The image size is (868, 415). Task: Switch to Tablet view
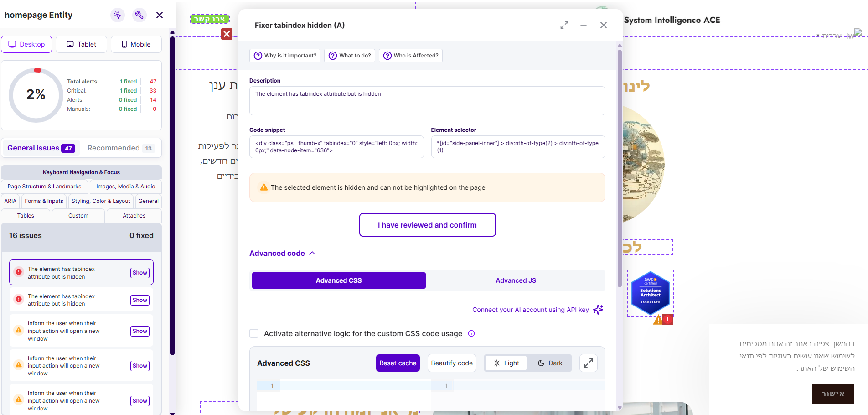point(81,44)
